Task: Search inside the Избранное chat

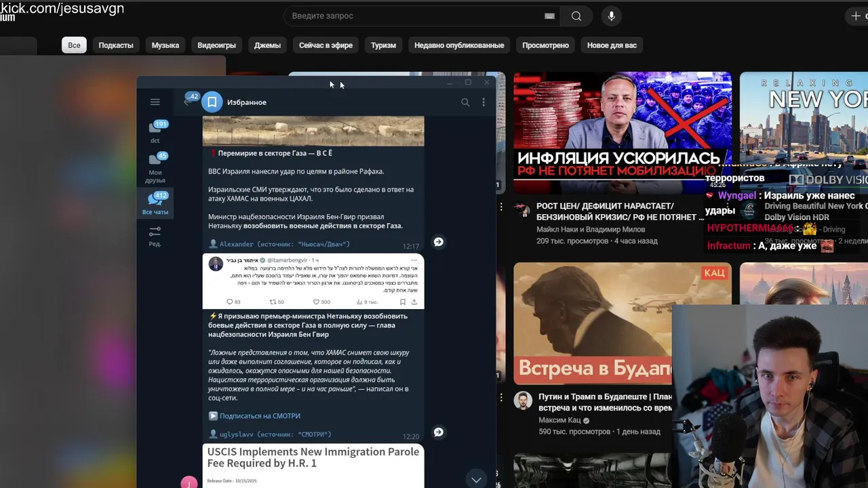Action: pos(465,102)
